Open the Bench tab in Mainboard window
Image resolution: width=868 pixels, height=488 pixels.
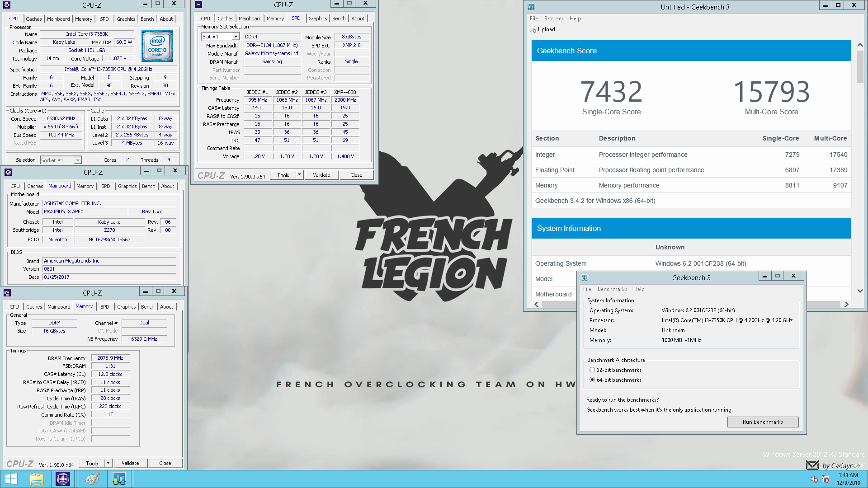tap(149, 186)
